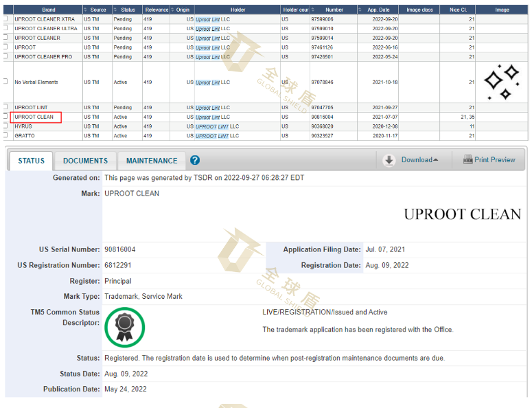Open the MAINTENANCE tab
This screenshot has height=408, width=532.
(x=152, y=161)
